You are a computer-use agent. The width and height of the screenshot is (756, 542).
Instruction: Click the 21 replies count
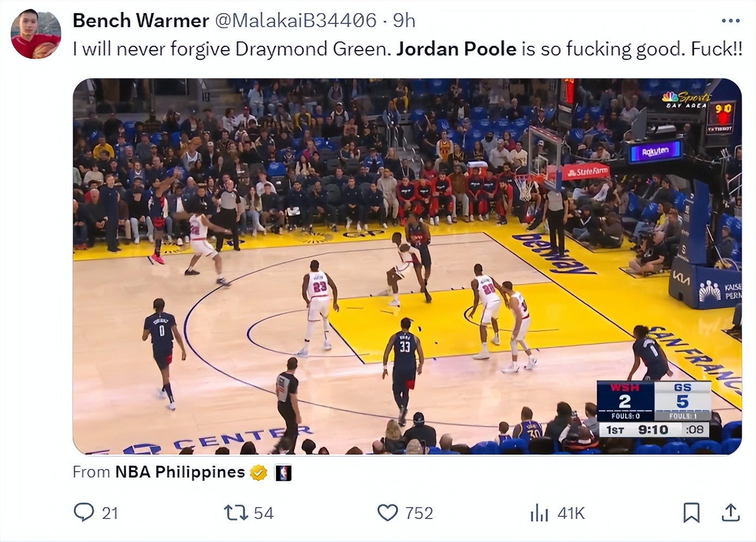tap(110, 513)
